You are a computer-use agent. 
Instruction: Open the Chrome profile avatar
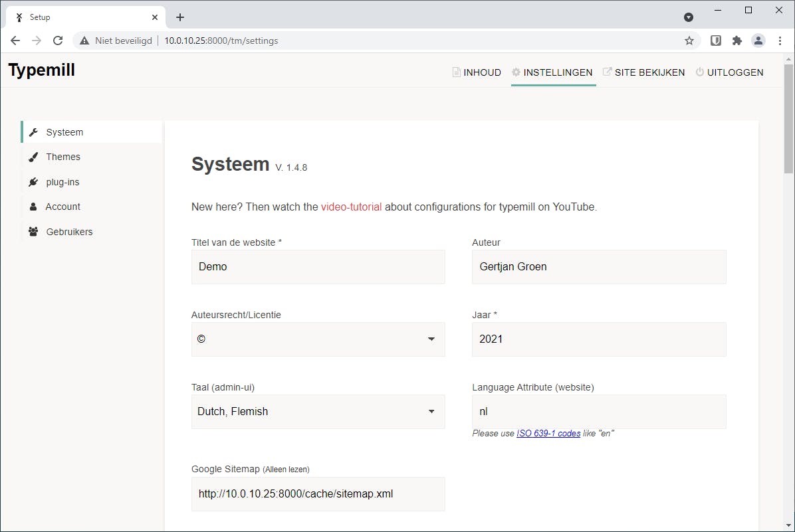(x=758, y=41)
